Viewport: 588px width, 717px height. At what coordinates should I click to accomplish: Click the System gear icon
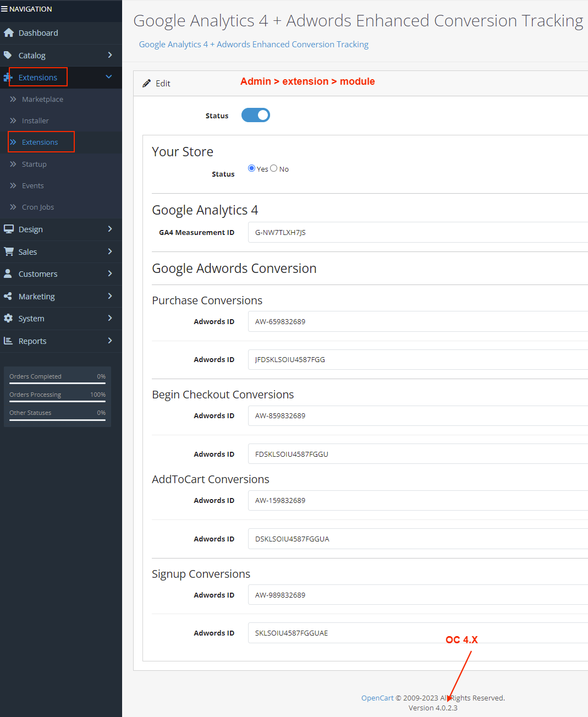8,318
